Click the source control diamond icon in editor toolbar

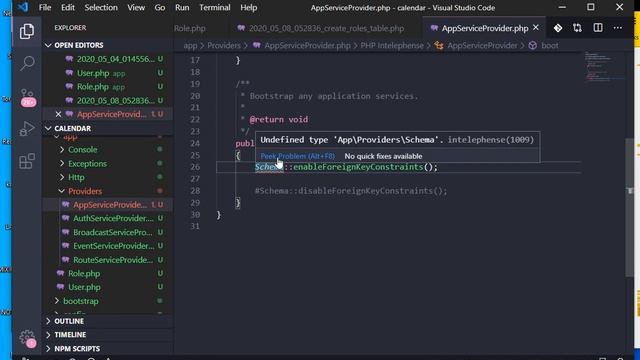(558, 28)
